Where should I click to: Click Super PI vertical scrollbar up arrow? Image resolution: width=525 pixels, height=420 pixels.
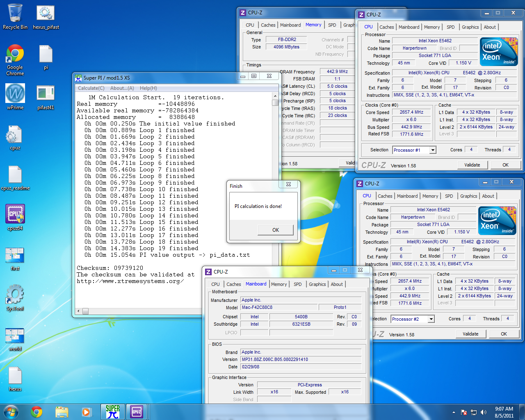click(275, 96)
